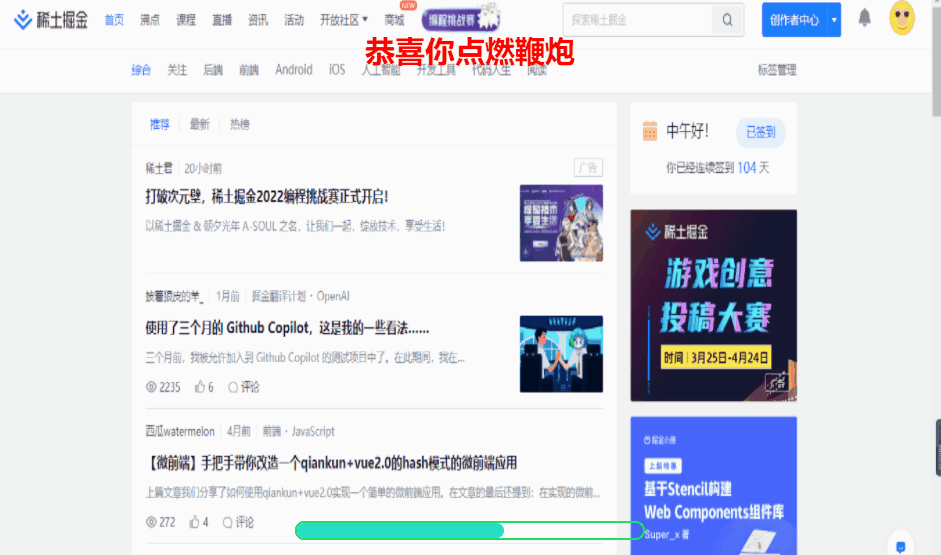
Task: Click views icon showing 2235
Action: coord(151,387)
